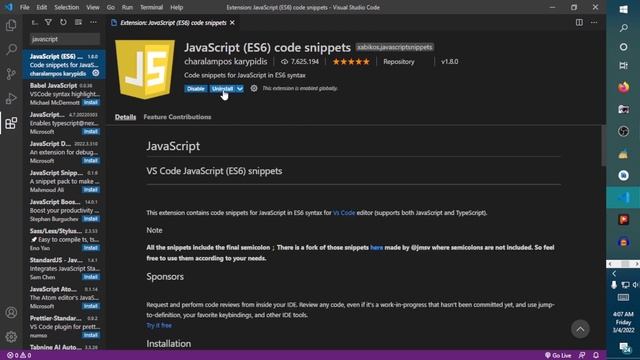This screenshot has height=360, width=640.
Task: Open editor More Actions ellipsis
Action: [x=594, y=22]
